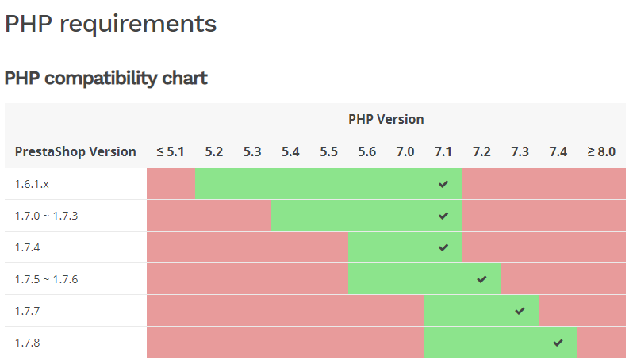Click the checkmark in the 1.7.8 row
Image resolution: width=633 pixels, height=364 pixels.
pyautogui.click(x=558, y=343)
